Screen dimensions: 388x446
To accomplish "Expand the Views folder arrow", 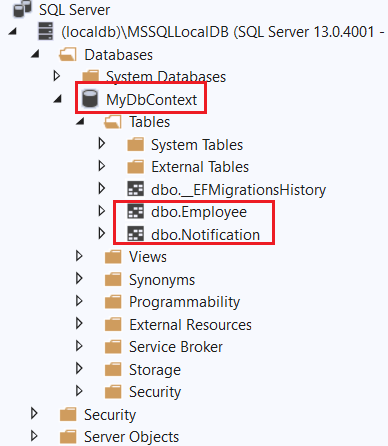I will pyautogui.click(x=79, y=256).
